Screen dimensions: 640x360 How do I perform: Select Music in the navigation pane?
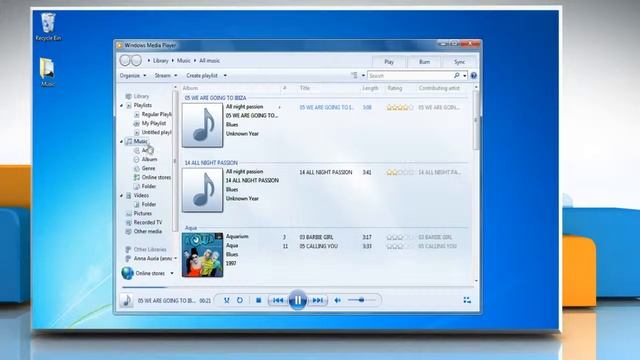(x=140, y=141)
